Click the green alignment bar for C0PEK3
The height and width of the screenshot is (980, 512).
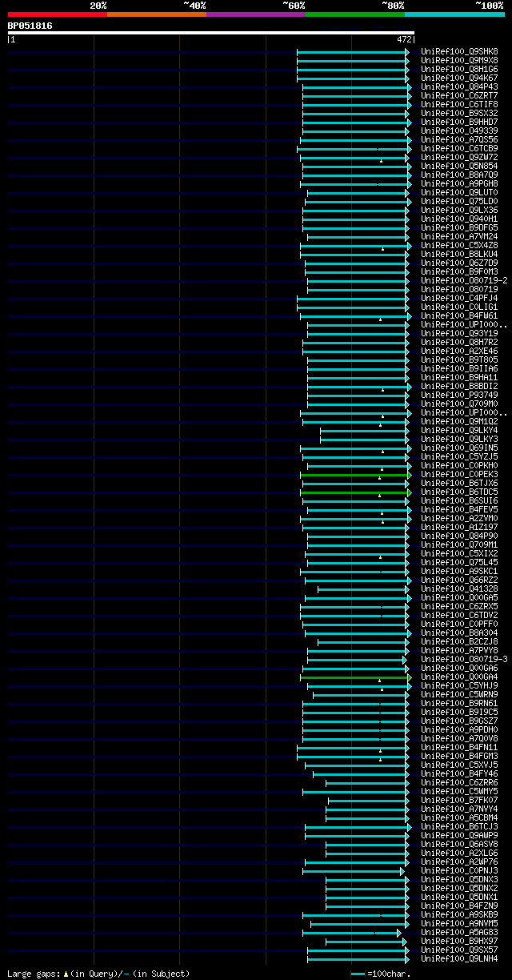[355, 474]
